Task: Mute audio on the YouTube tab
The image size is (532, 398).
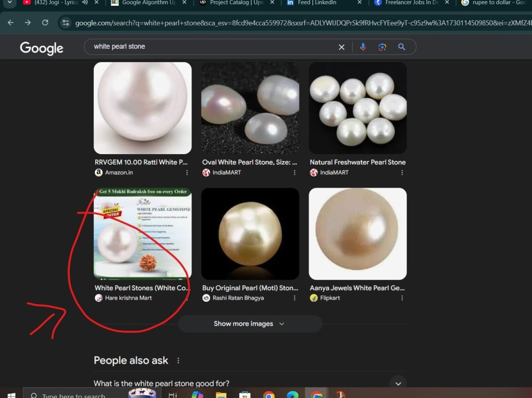Action: coord(85,2)
